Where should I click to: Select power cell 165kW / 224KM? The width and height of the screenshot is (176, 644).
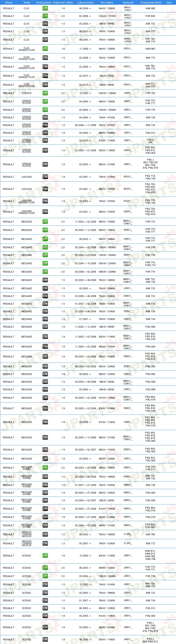tap(107, 264)
